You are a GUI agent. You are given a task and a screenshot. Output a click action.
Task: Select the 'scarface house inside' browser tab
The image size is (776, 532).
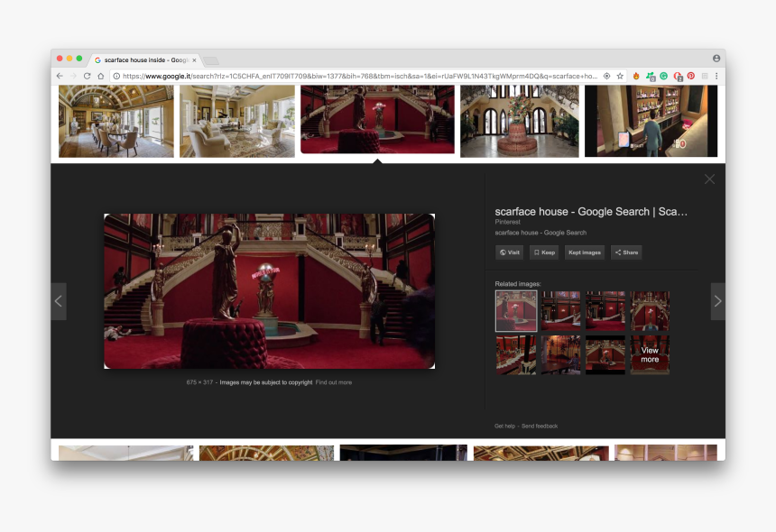click(144, 60)
